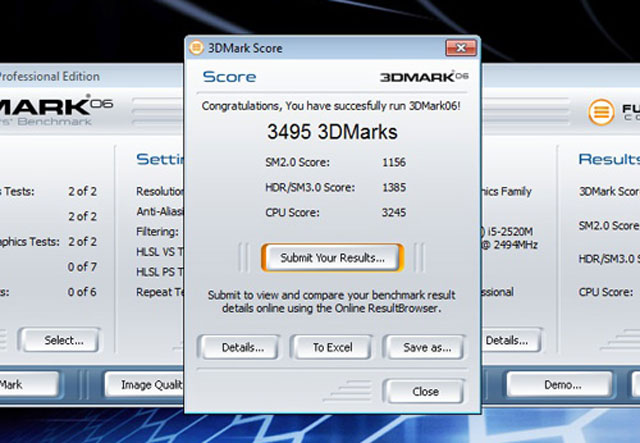Screen dimensions: 640x443
Task: Click the i5-2520M processor text
Action: pos(510,232)
